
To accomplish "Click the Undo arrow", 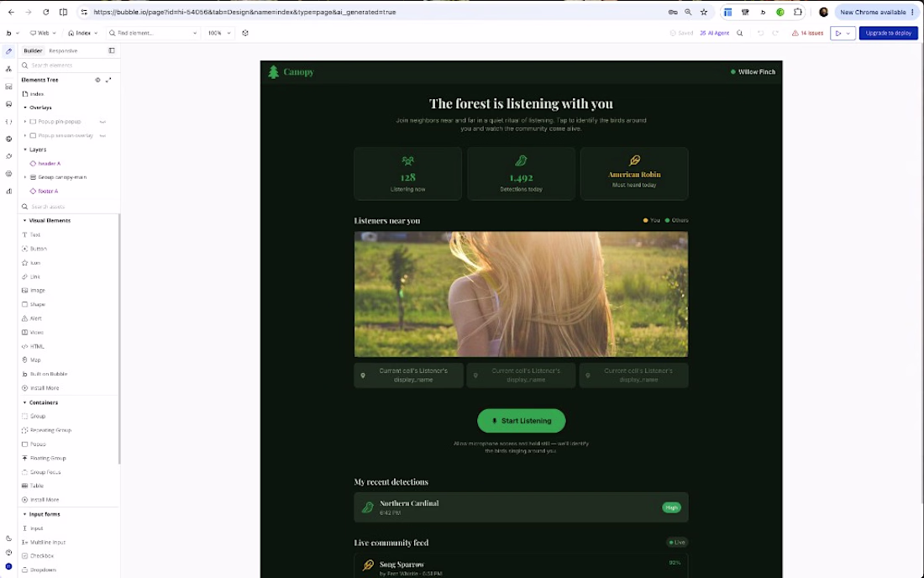I will tap(760, 33).
